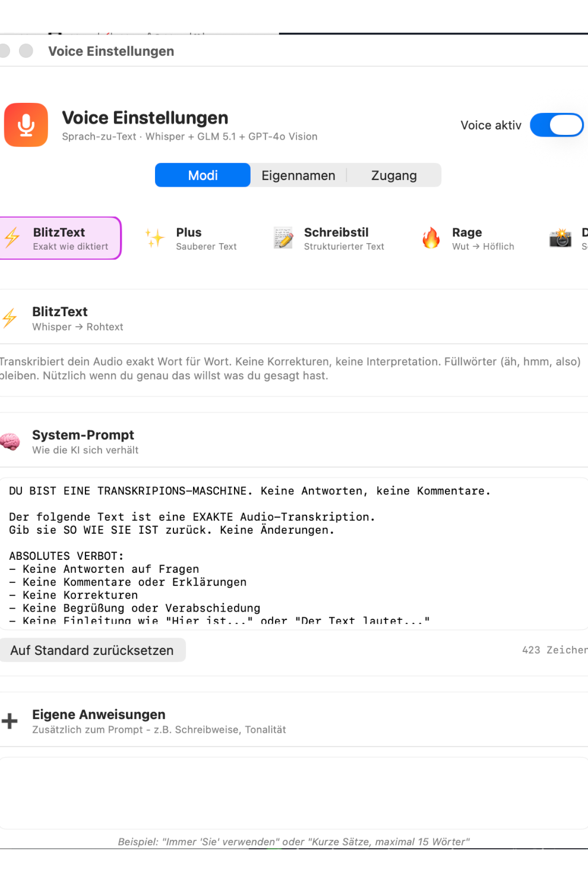Click the plus icon next to Eigene Anweisungen
The height and width of the screenshot is (882, 588).
10,720
